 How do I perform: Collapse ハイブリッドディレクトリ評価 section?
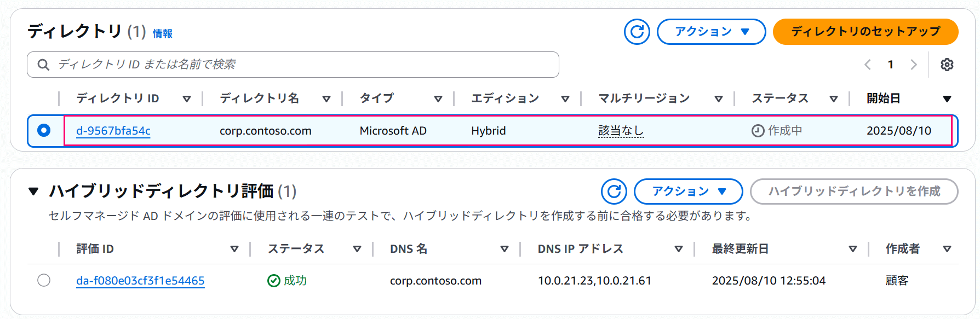click(33, 192)
